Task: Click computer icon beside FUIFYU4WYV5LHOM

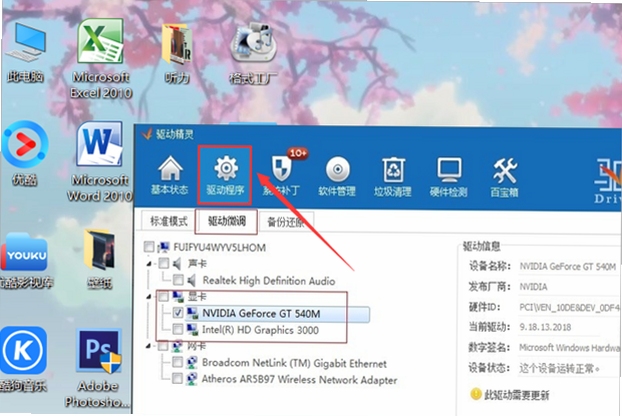Action: coord(163,247)
